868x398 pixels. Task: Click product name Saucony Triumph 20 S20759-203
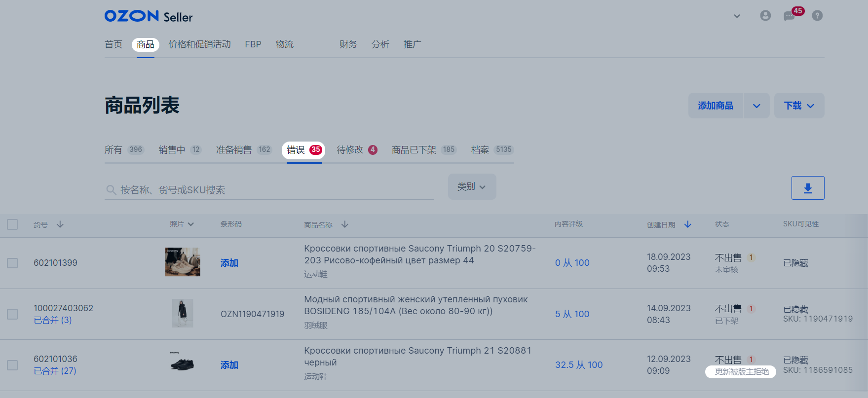(x=420, y=254)
